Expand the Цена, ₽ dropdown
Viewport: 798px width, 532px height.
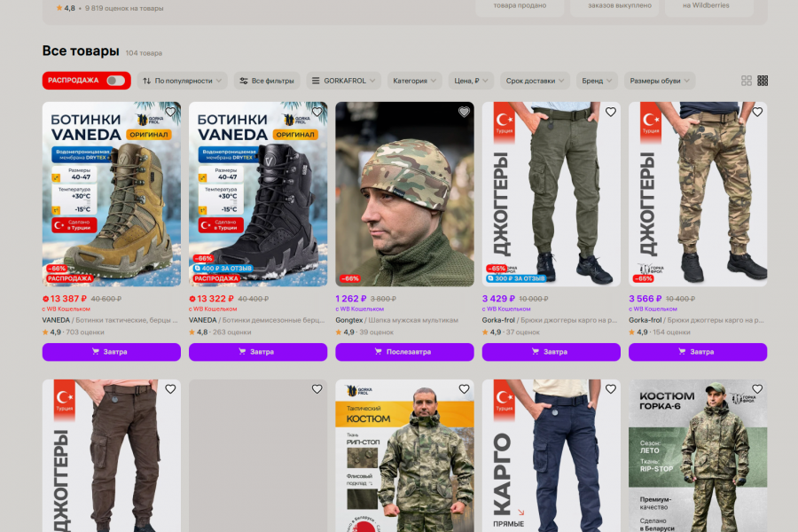point(471,81)
